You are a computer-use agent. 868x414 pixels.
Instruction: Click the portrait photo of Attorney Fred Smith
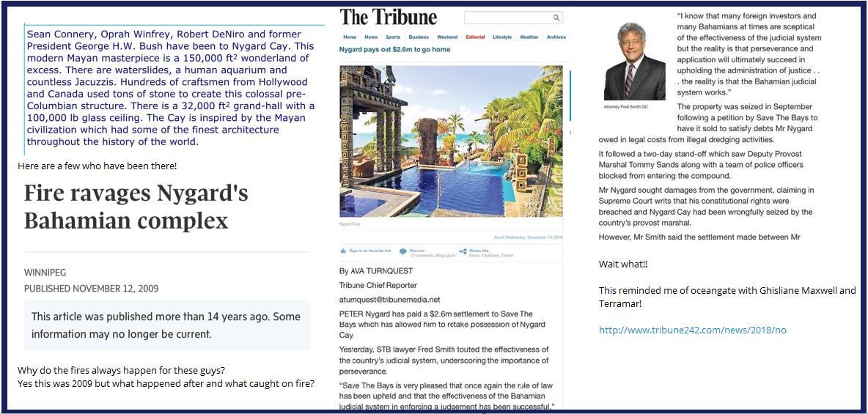(634, 62)
